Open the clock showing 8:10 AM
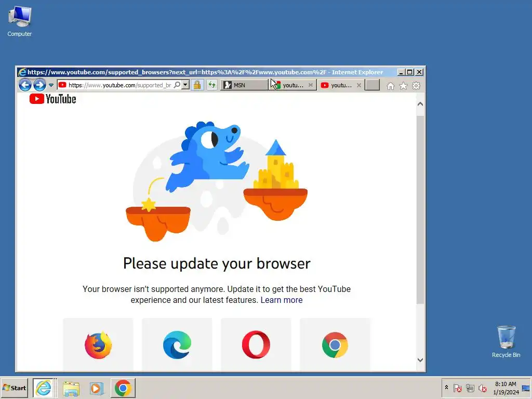The height and width of the screenshot is (399, 532). coord(506,388)
